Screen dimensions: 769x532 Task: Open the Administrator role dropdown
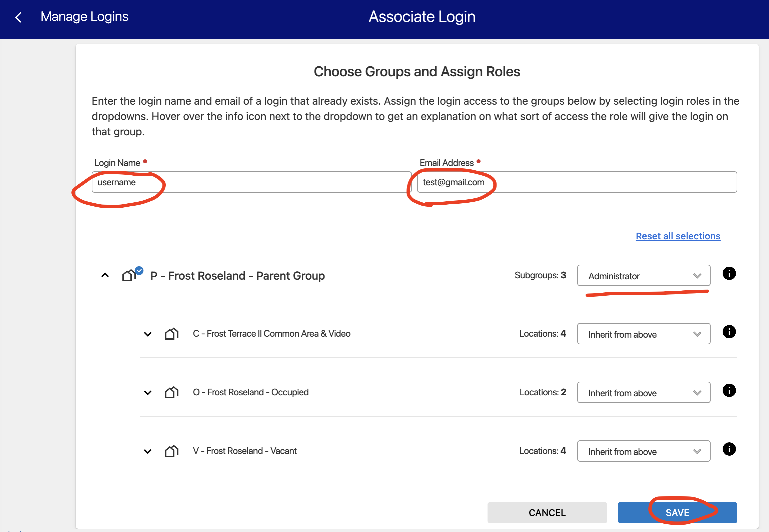[x=643, y=276]
